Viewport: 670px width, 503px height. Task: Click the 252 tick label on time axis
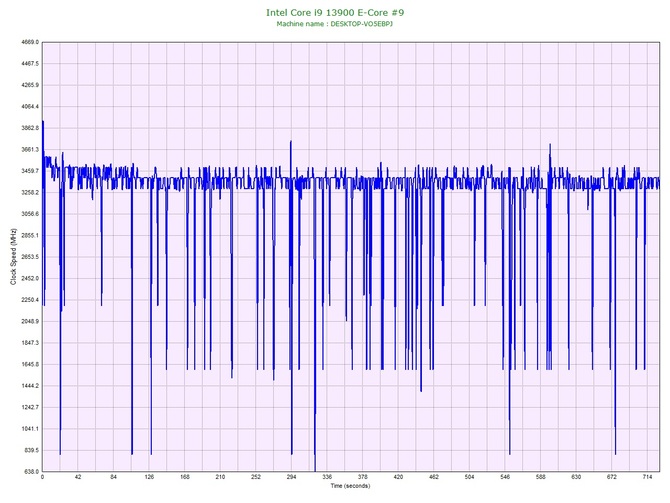click(x=256, y=477)
